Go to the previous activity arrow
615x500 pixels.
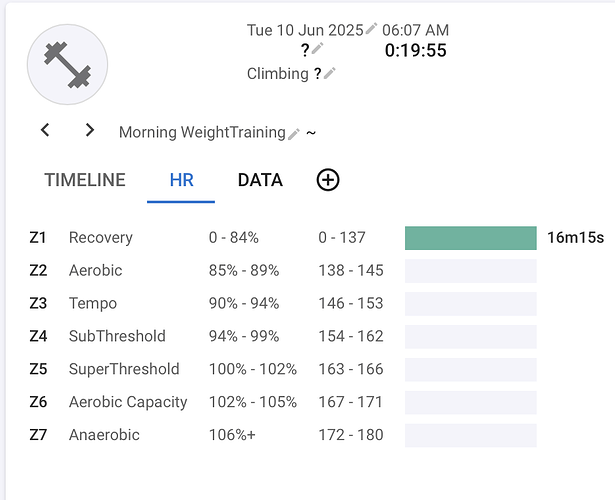pos(45,130)
